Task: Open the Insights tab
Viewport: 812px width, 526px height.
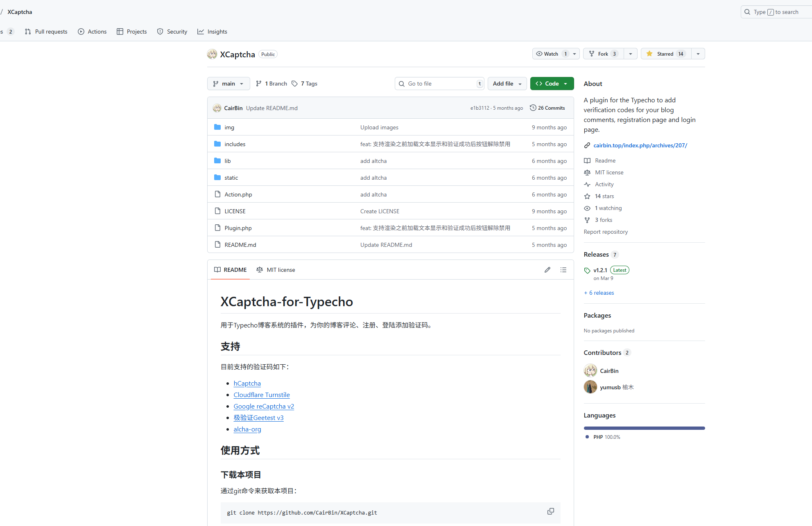Action: 212,32
